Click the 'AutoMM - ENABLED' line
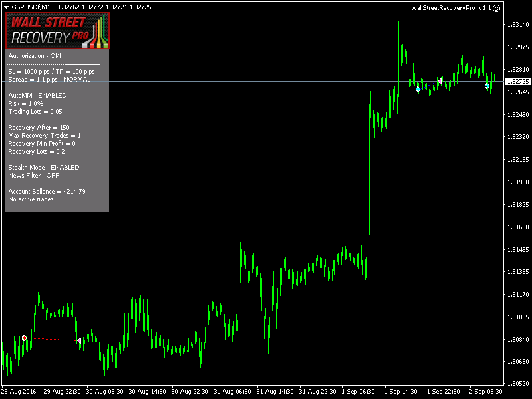 click(x=37, y=96)
